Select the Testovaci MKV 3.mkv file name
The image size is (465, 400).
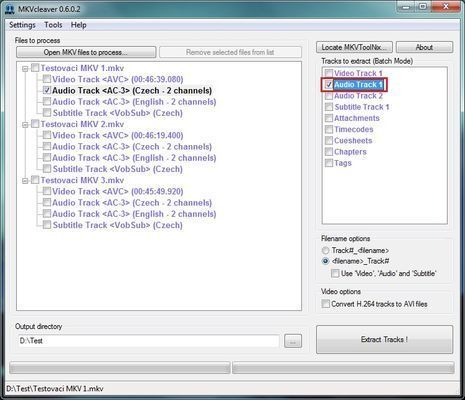82,180
